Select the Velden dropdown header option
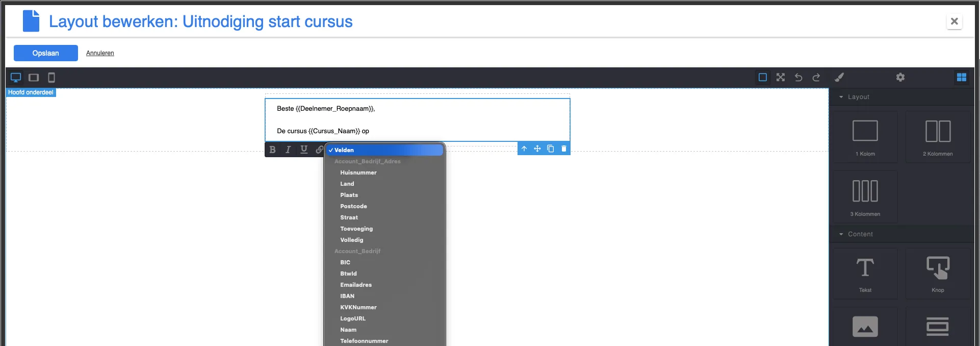 [385, 150]
